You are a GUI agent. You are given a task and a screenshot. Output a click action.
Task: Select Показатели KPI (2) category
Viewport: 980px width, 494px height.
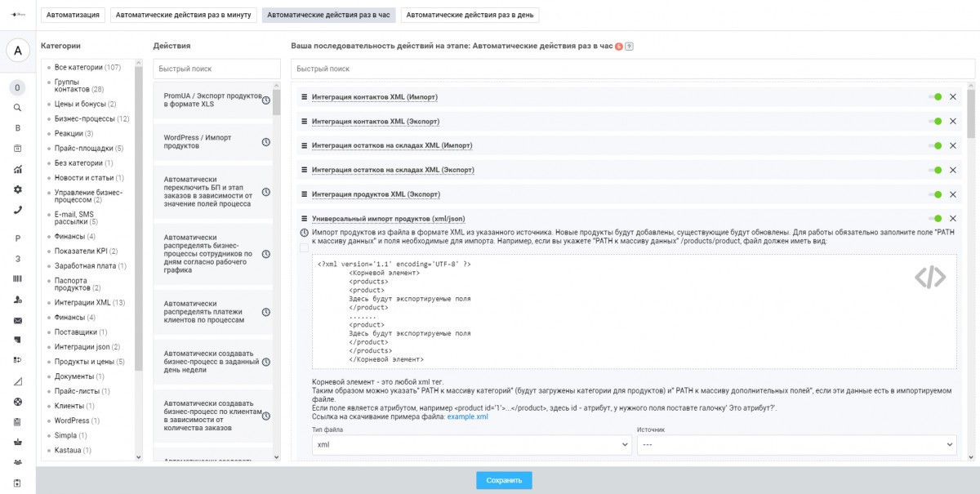pos(86,251)
